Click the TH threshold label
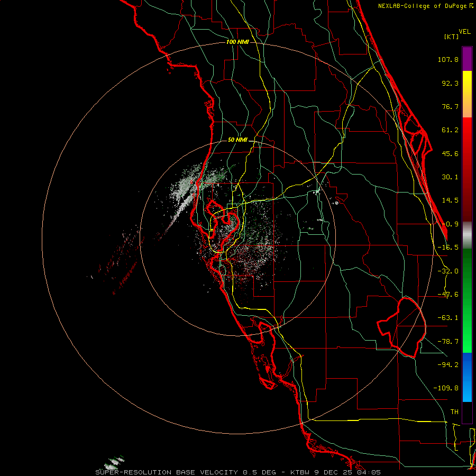This screenshot has width=476, height=476. 454,411
